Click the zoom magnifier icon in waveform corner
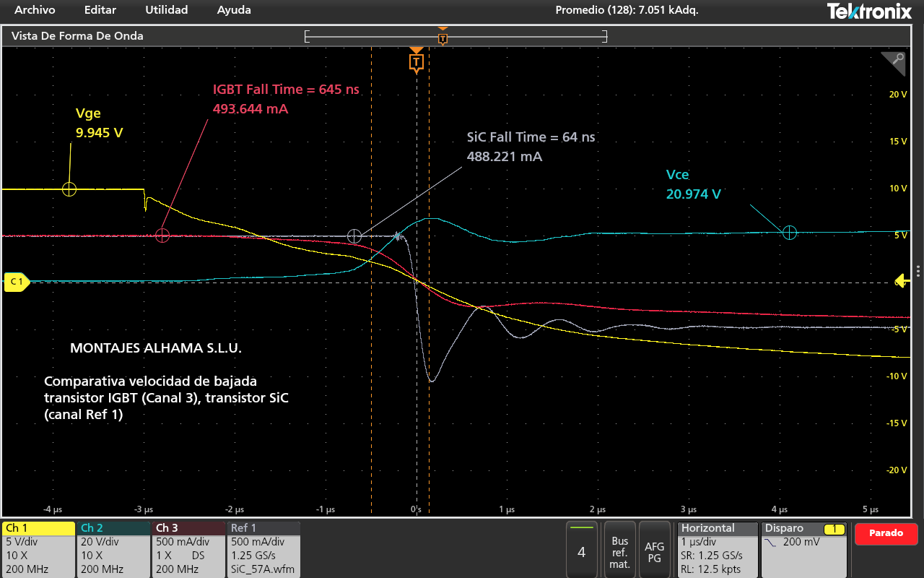 [x=893, y=64]
